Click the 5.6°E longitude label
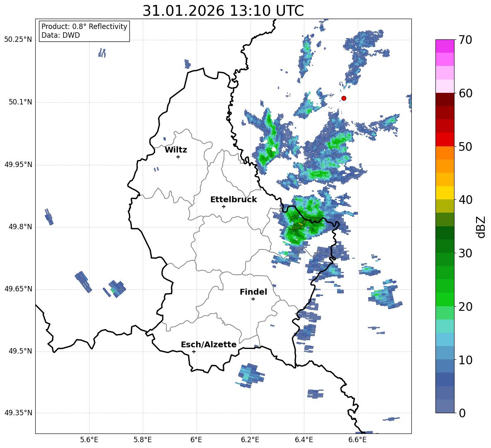491x448 pixels. [89, 440]
